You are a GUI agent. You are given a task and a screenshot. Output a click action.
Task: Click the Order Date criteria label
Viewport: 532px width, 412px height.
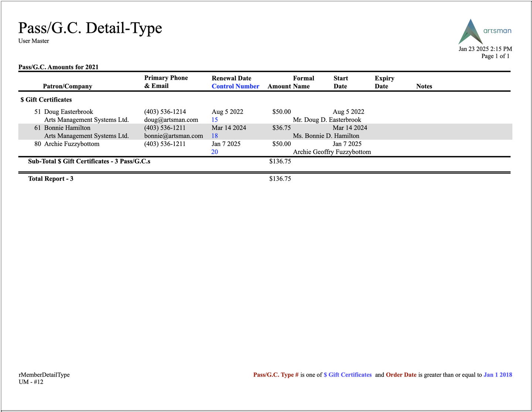click(x=401, y=375)
